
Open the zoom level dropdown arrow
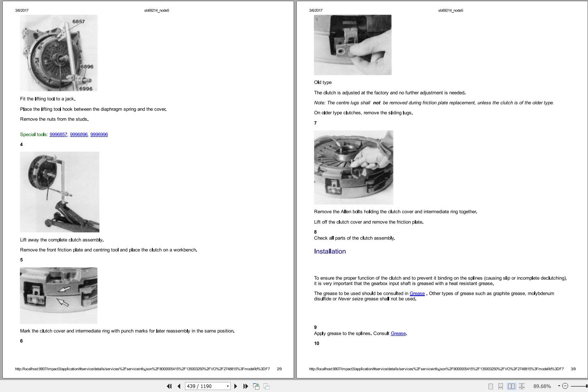tap(559, 386)
